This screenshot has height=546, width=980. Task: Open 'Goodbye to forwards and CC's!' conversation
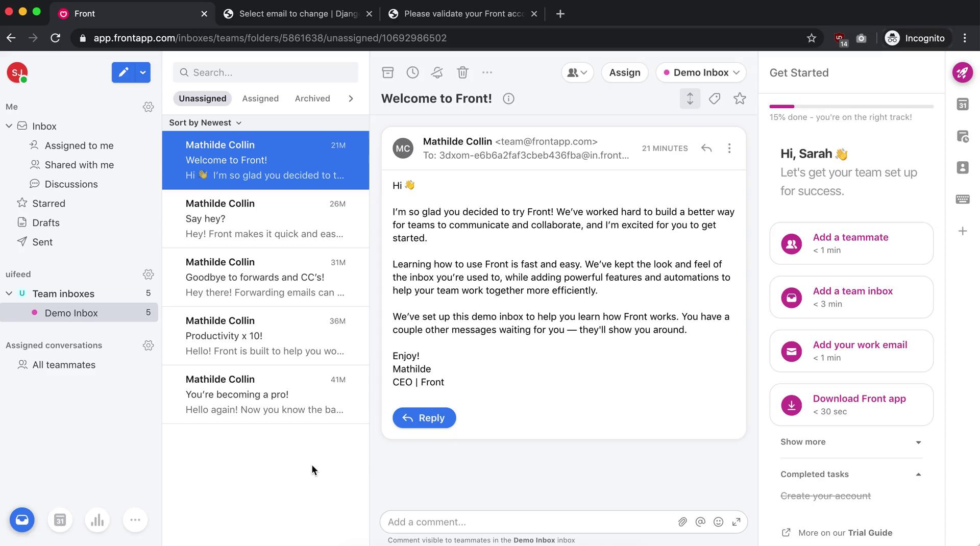point(265,278)
